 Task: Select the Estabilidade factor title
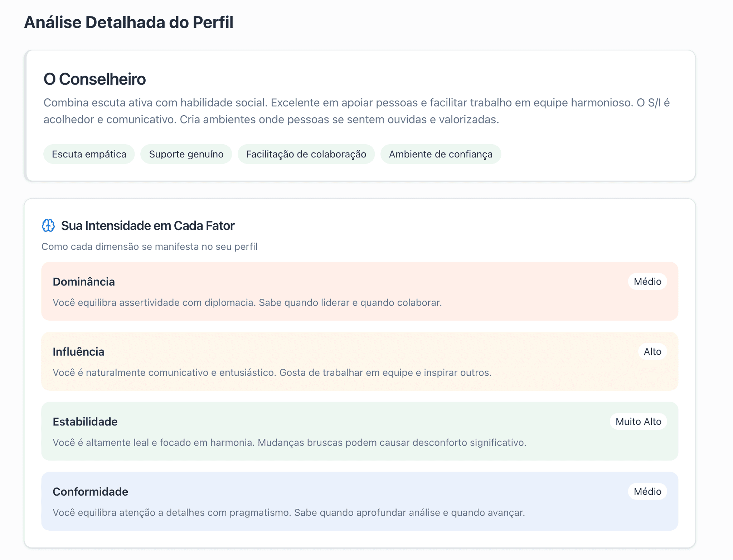click(x=85, y=422)
